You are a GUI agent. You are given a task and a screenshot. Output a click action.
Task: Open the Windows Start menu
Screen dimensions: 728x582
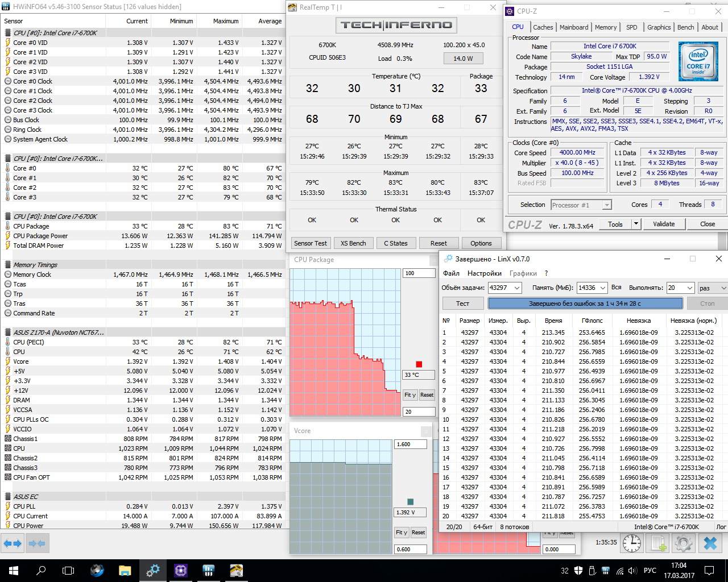(x=14, y=571)
